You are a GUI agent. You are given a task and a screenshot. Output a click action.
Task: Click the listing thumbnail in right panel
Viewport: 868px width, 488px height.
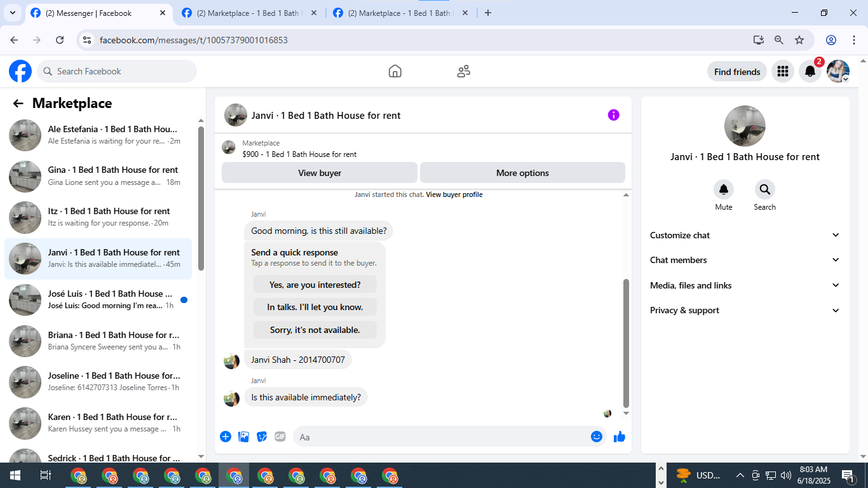pyautogui.click(x=745, y=126)
